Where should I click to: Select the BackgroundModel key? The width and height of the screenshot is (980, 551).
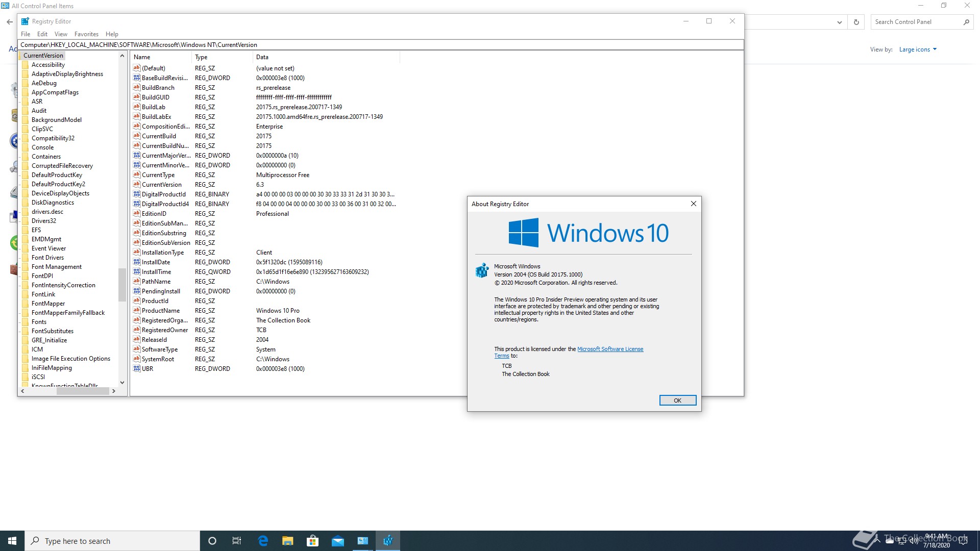pos(56,120)
